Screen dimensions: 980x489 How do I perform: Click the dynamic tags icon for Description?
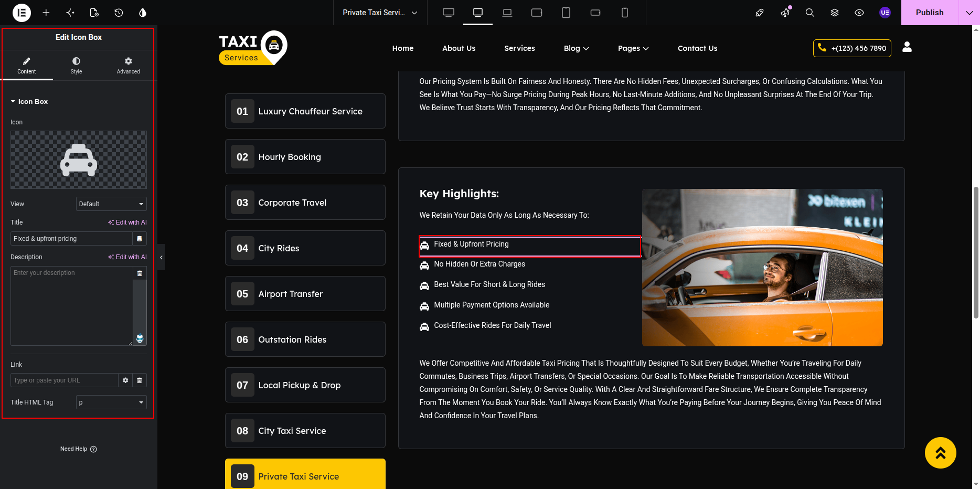click(x=140, y=273)
